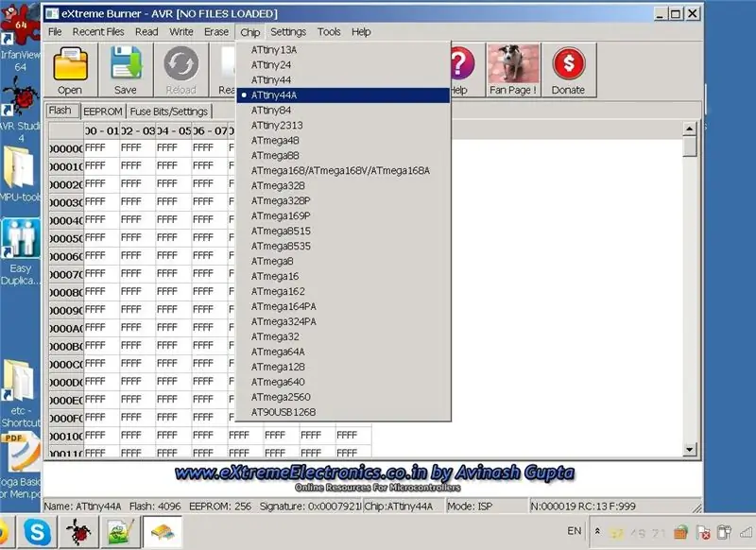Pick ATmega8535 in the chip list

coord(343,247)
